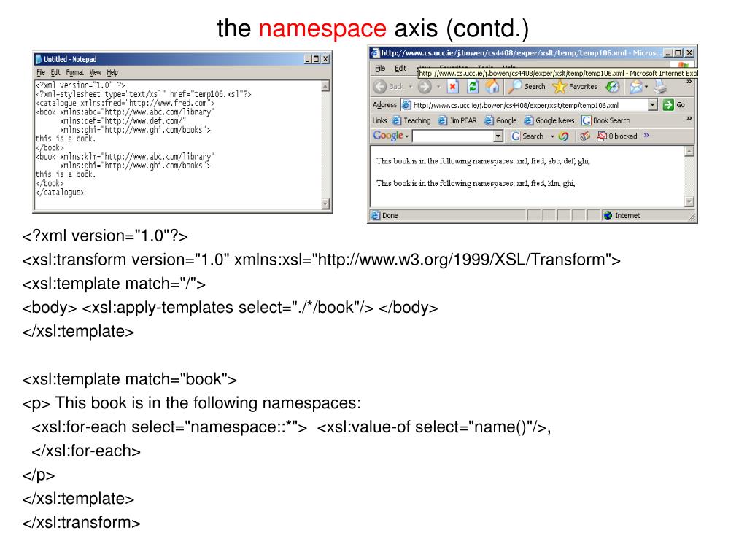Click the popup blocker 0 blocked icon
The height and width of the screenshot is (560, 747).
pyautogui.click(x=602, y=136)
